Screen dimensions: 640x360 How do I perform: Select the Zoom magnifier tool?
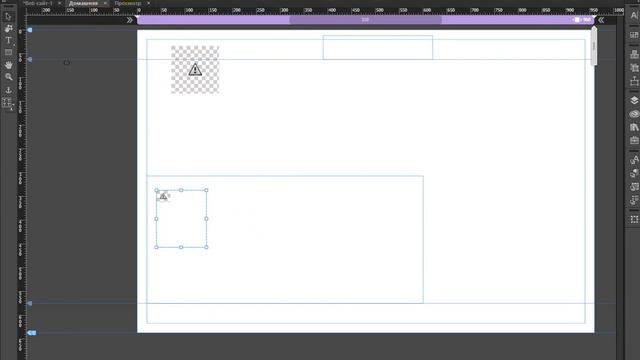tap(8, 77)
